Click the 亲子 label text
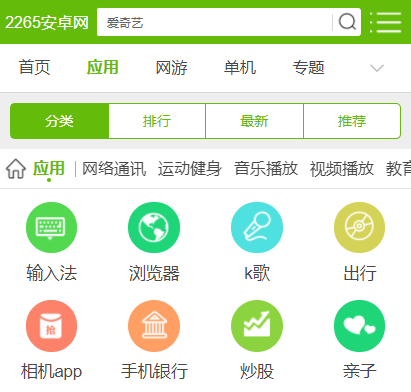This screenshot has height=392, width=411. (x=360, y=371)
